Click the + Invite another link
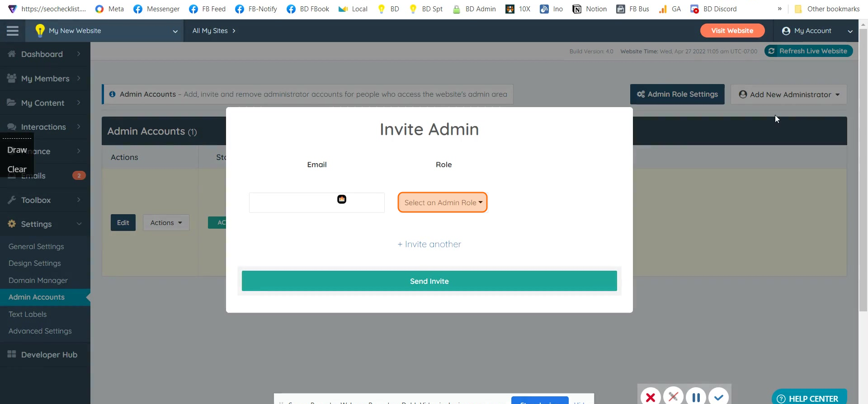Viewport: 868px width, 404px height. click(429, 244)
